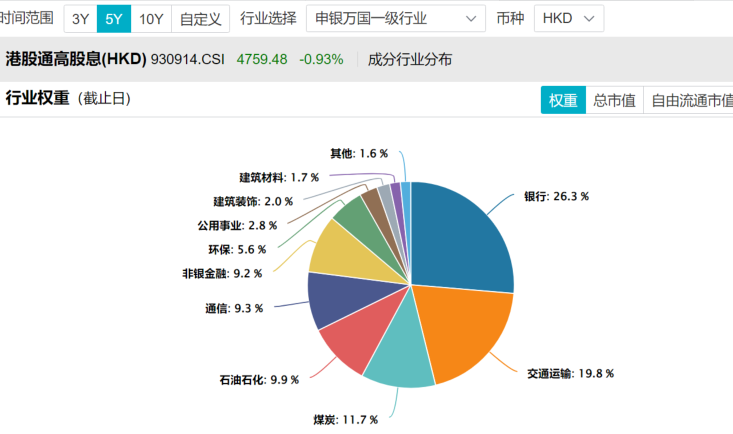Viewport: 733px width, 434px height.
Task: Open the HKD currency dropdown
Action: pos(568,19)
